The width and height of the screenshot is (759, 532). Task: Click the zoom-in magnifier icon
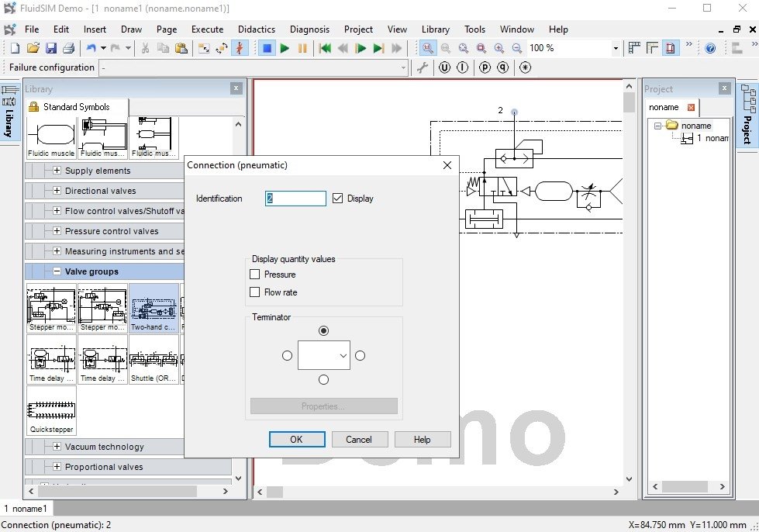click(499, 48)
